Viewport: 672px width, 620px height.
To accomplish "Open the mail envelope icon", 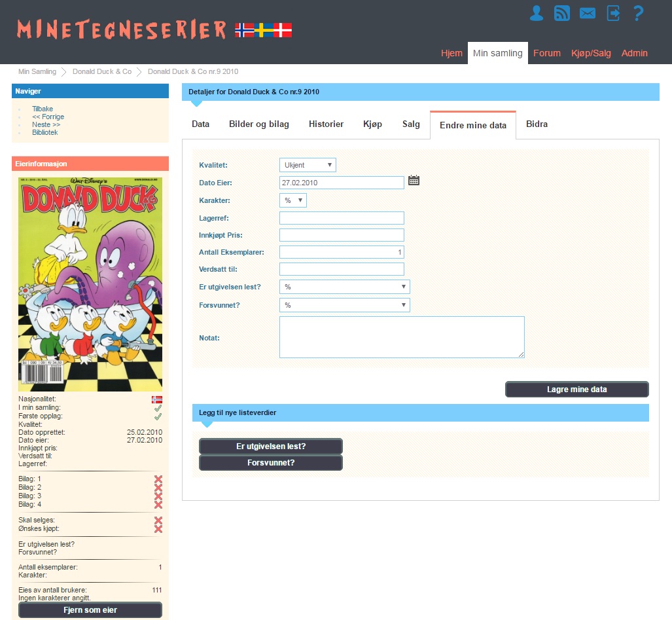I will coord(588,13).
